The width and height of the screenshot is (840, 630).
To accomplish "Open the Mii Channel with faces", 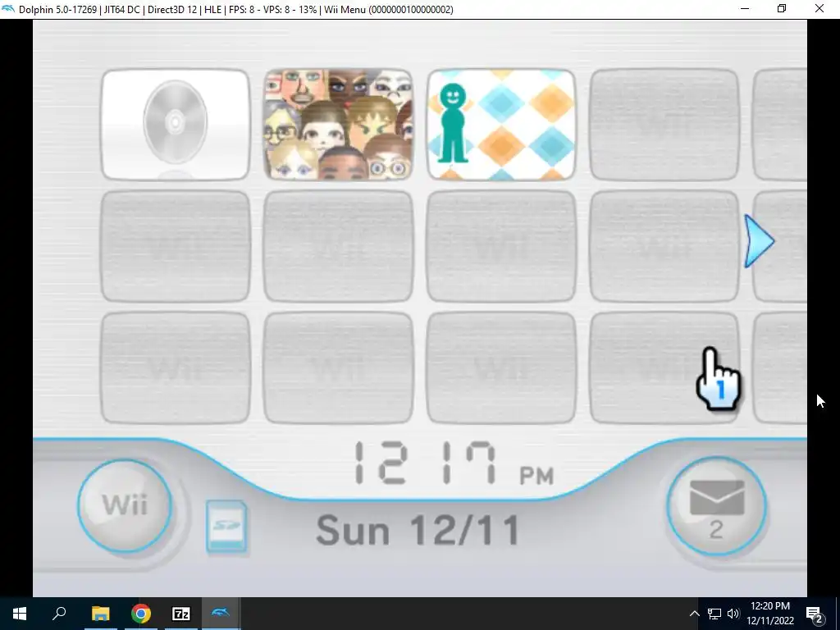I will click(x=339, y=125).
